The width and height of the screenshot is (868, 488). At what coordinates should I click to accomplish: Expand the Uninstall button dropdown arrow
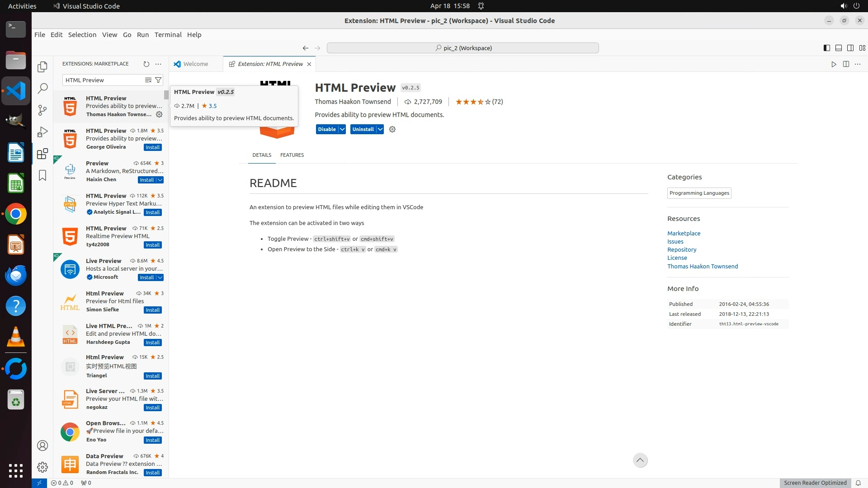(x=380, y=129)
